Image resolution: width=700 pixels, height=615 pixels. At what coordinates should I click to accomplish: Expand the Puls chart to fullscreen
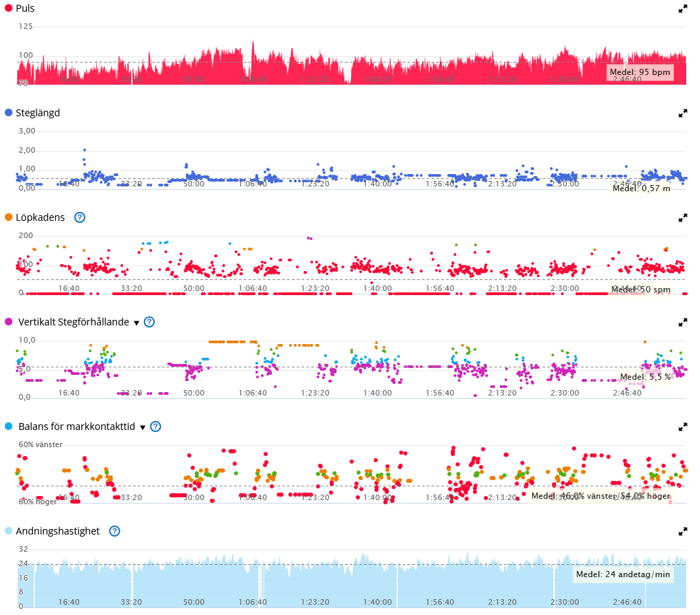pos(683,9)
